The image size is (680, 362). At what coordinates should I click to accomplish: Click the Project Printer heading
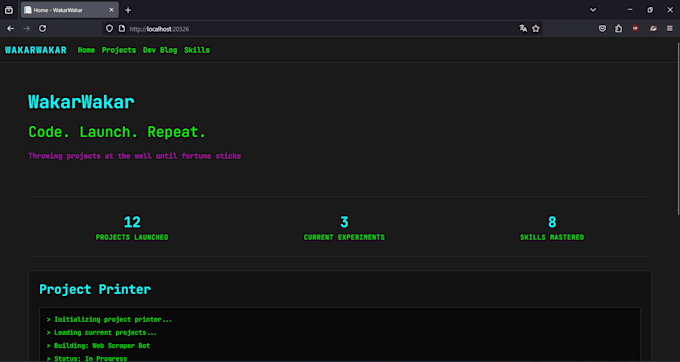click(x=95, y=289)
